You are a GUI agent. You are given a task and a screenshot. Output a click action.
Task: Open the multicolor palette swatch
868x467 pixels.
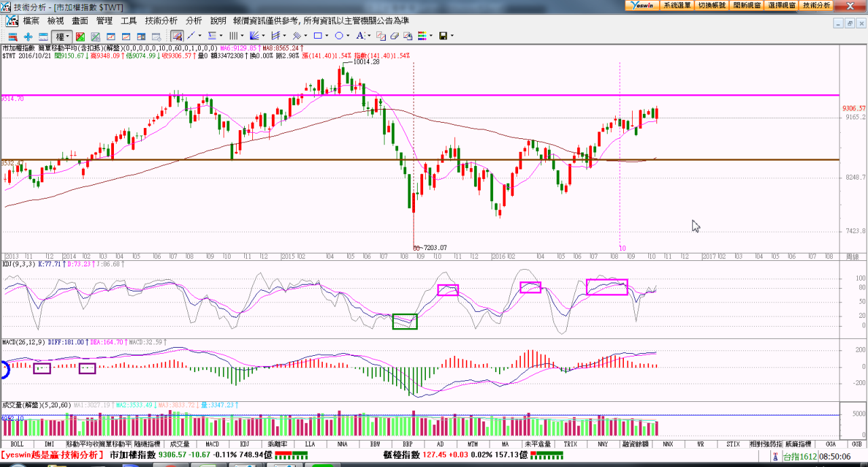click(x=422, y=36)
